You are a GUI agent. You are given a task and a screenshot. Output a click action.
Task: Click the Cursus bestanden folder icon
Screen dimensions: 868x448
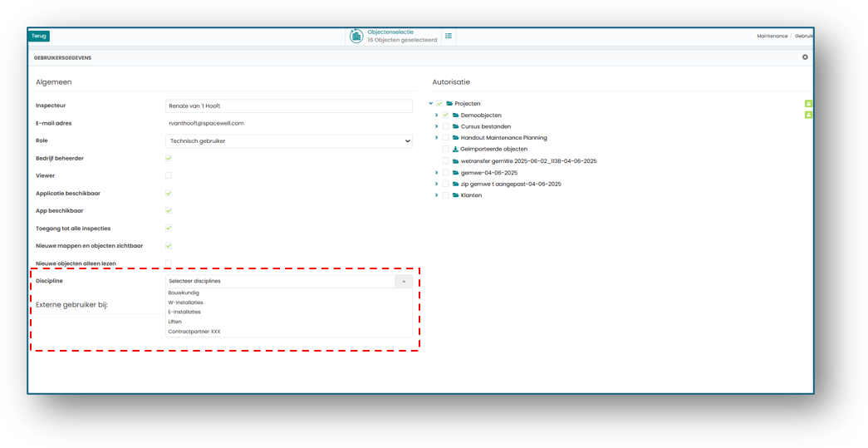455,127
